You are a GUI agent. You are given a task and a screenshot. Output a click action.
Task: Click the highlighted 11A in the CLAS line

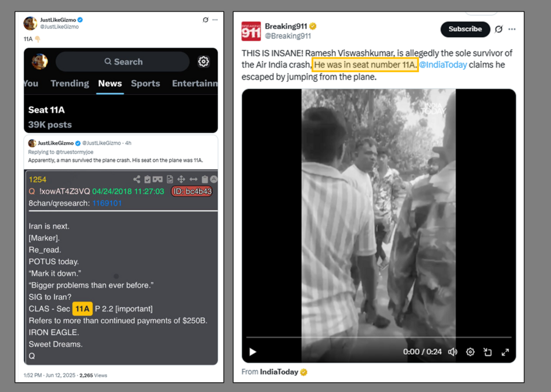82,309
